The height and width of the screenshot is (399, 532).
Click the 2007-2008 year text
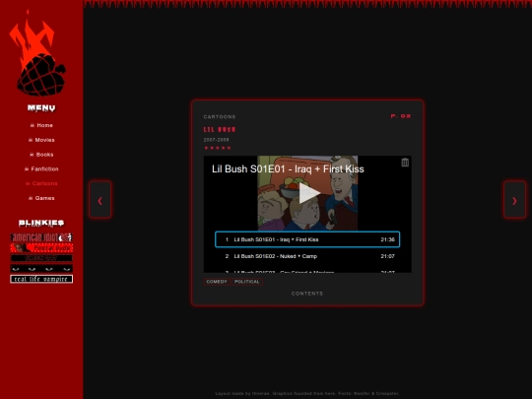coord(216,140)
